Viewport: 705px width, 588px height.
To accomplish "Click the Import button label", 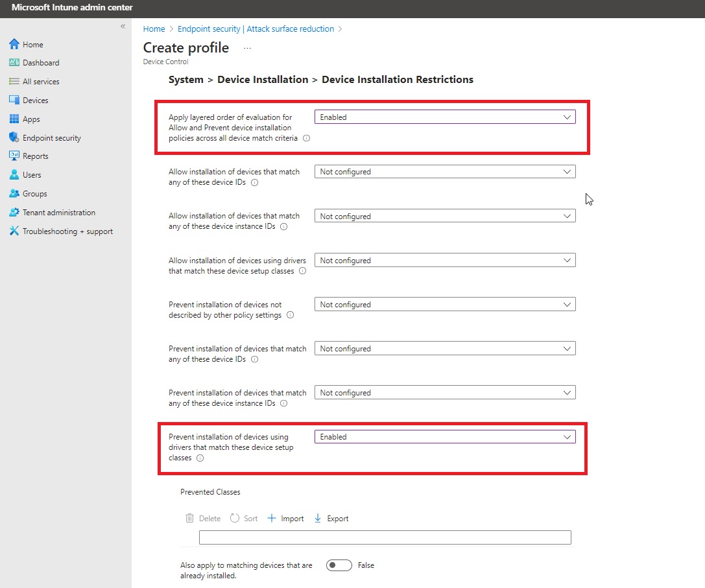I will pyautogui.click(x=293, y=519).
